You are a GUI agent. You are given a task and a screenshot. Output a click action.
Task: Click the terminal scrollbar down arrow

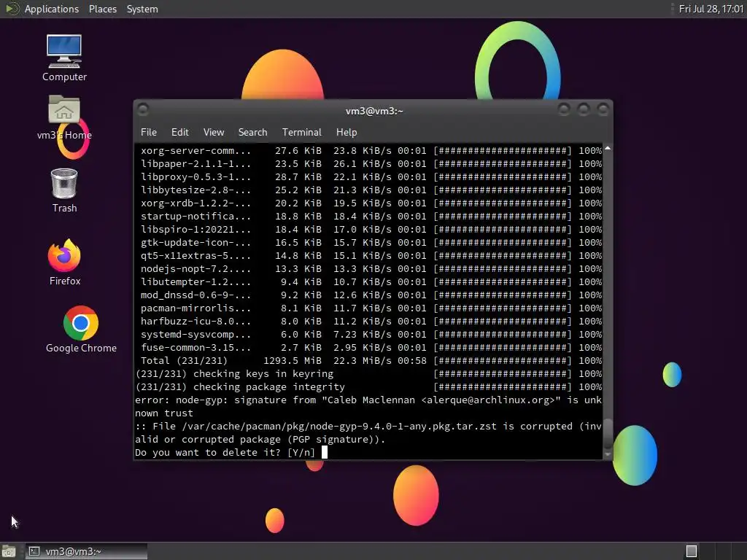[608, 455]
